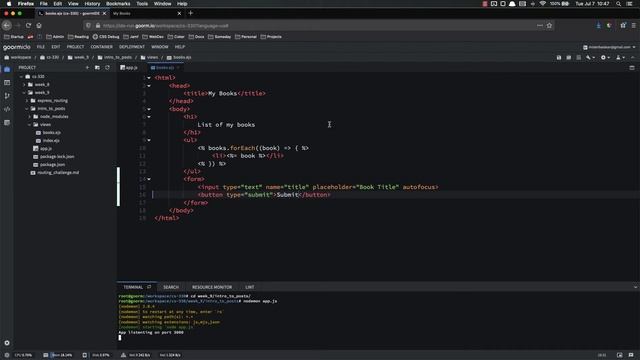The width and height of the screenshot is (640, 360).
Task: Open the user profile dropdown in IDE toolbar
Action: tap(620, 58)
